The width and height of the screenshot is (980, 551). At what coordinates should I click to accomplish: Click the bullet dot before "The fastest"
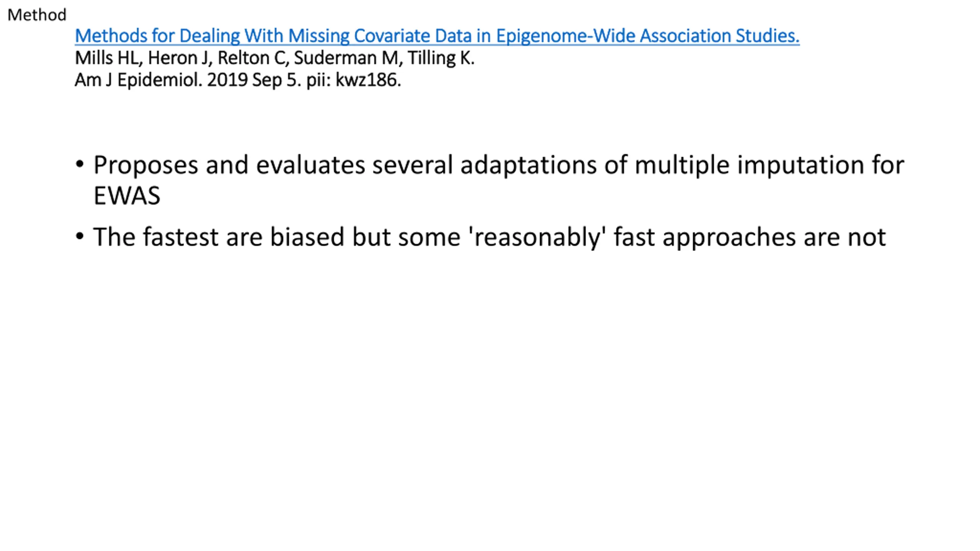click(x=80, y=236)
